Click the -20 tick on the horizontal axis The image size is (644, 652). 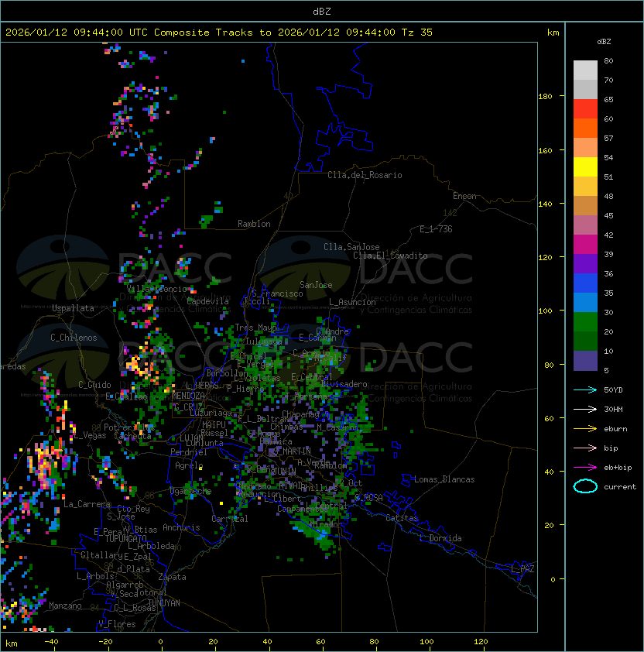pyautogui.click(x=105, y=642)
